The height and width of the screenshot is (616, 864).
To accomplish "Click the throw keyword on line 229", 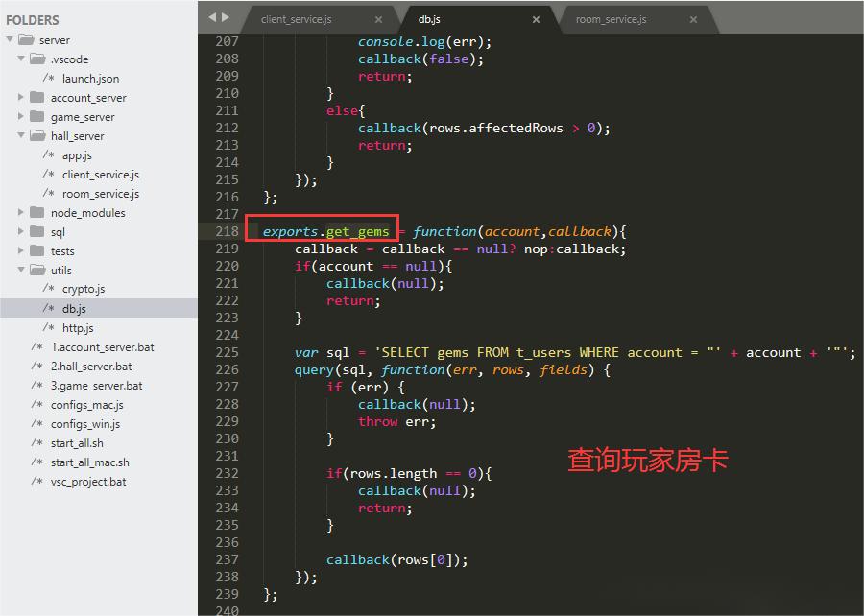I will (x=378, y=421).
